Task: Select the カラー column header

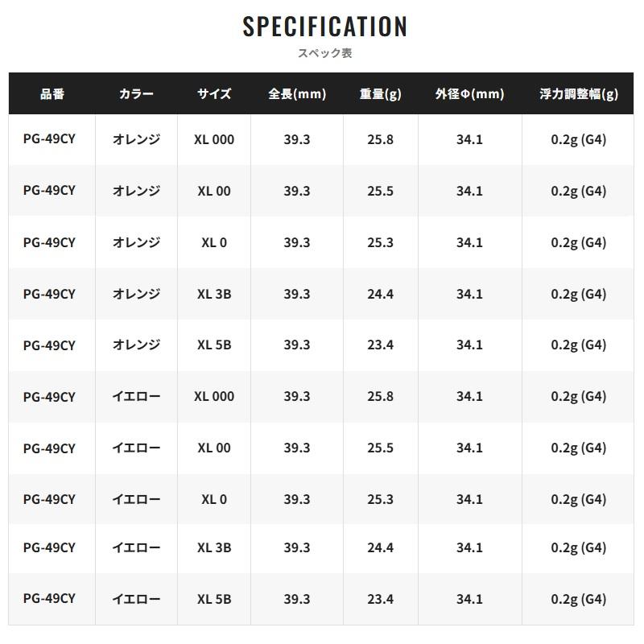Action: point(136,93)
